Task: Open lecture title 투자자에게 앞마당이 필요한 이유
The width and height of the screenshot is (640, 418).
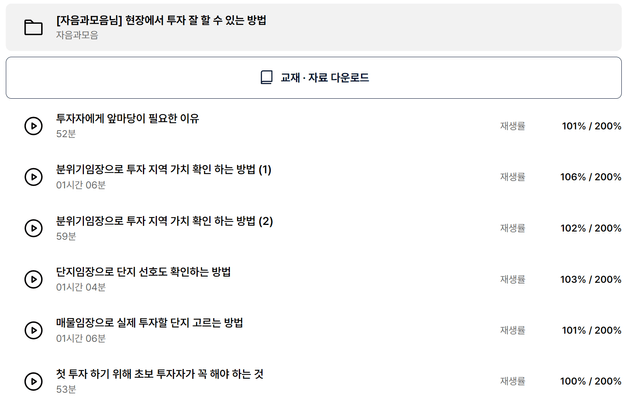Action: [127, 118]
